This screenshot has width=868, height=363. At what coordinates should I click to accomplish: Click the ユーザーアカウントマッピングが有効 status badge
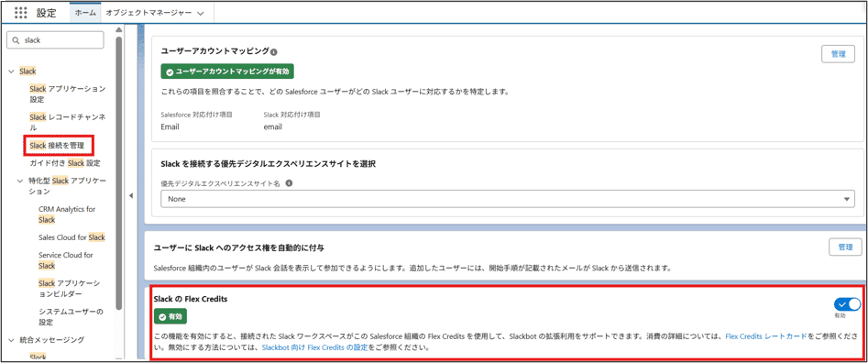click(227, 71)
